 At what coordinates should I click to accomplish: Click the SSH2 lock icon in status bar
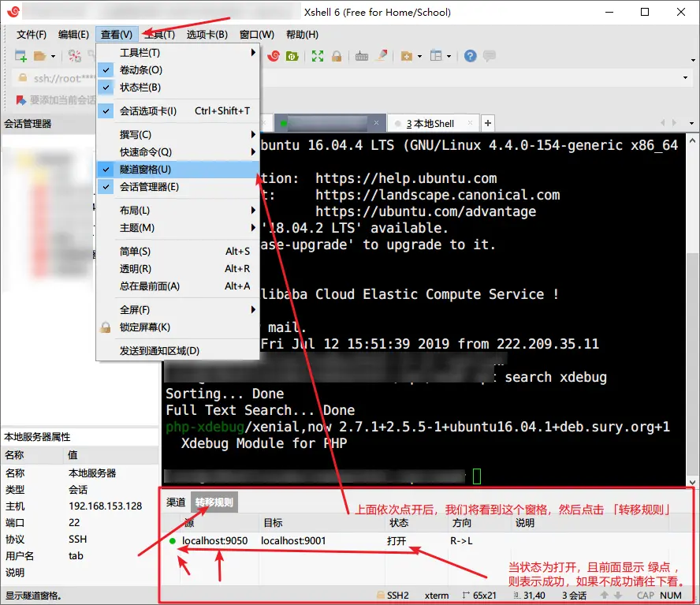pyautogui.click(x=381, y=596)
